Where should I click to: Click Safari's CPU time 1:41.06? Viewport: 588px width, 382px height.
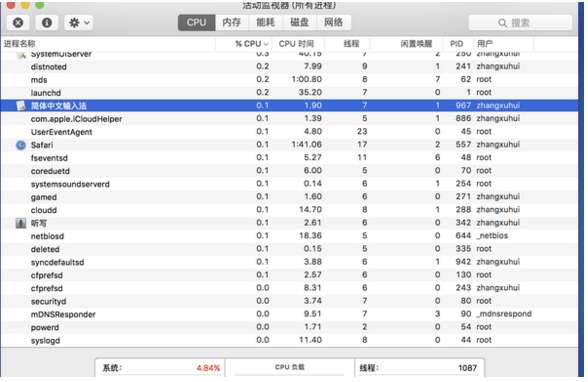coord(306,144)
